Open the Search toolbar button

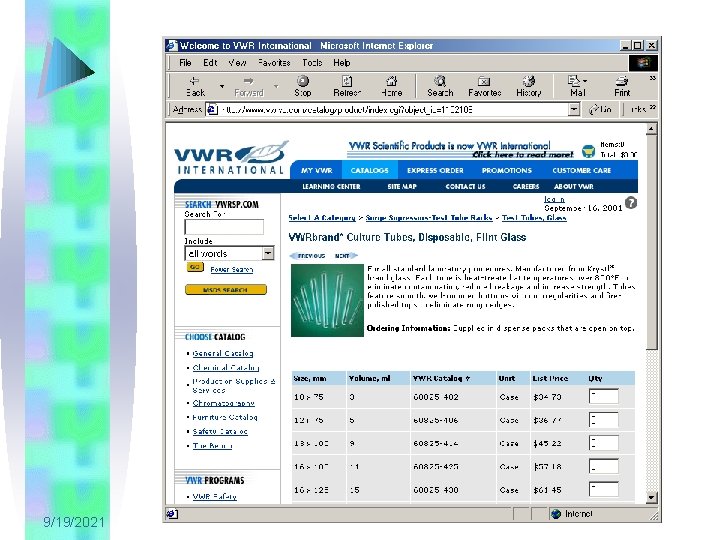point(440,86)
